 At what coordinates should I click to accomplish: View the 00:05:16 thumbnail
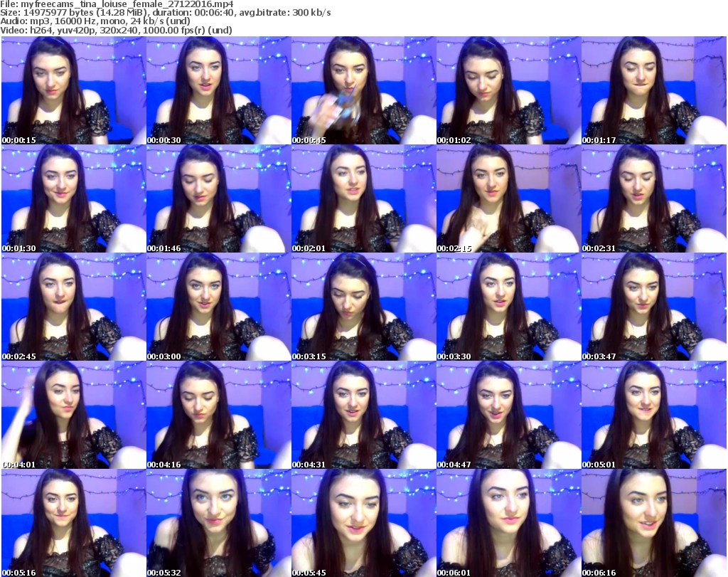point(74,523)
